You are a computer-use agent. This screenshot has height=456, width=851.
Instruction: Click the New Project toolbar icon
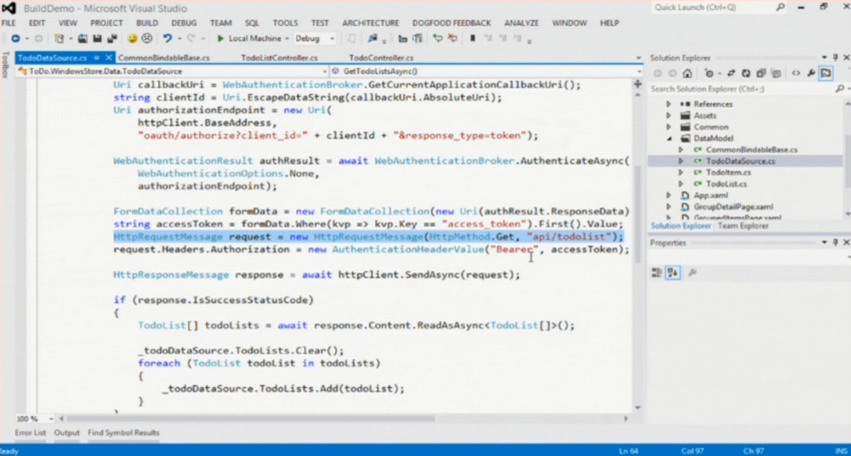click(x=59, y=39)
